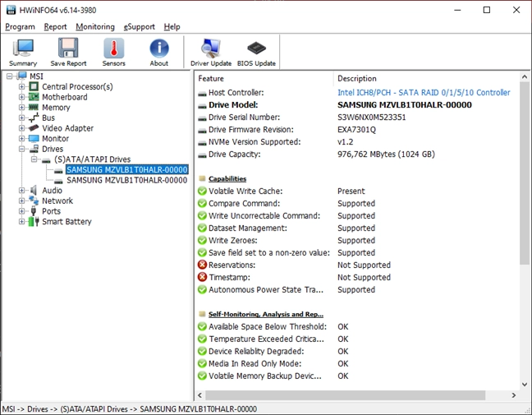Expand the Network tree node

(21, 201)
